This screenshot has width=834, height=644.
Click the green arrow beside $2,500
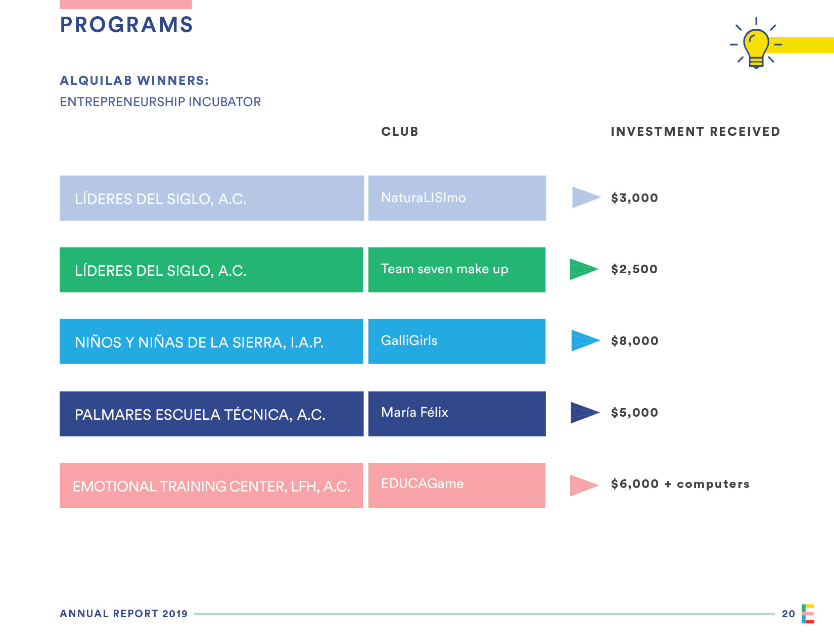coord(583,269)
